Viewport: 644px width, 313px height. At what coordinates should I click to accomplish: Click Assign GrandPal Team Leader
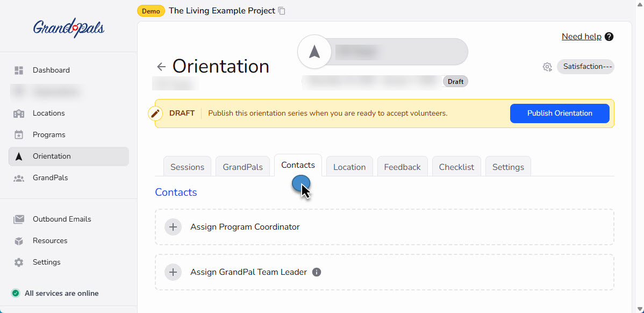pyautogui.click(x=384, y=272)
